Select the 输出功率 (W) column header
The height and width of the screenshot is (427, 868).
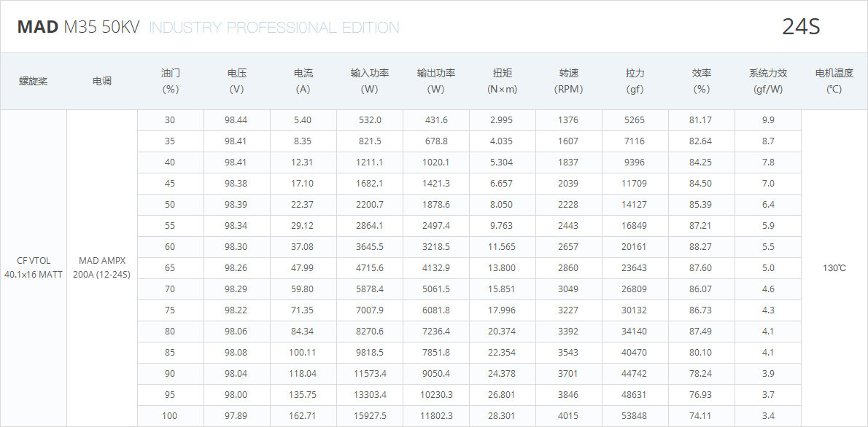(436, 82)
